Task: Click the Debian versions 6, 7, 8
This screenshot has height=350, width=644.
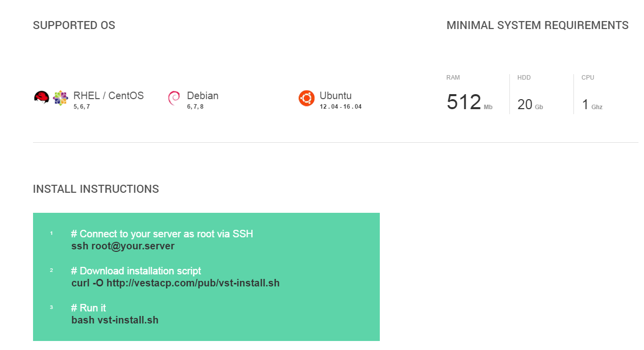Action: point(195,107)
